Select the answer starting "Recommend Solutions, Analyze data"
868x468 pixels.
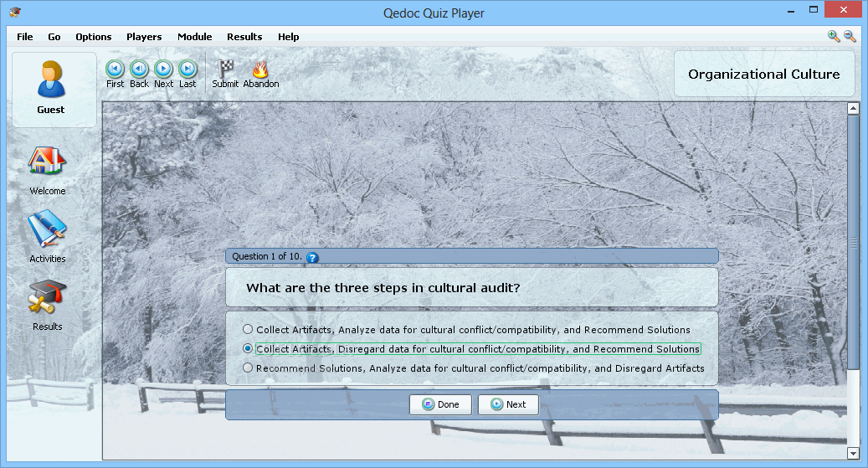(474, 368)
